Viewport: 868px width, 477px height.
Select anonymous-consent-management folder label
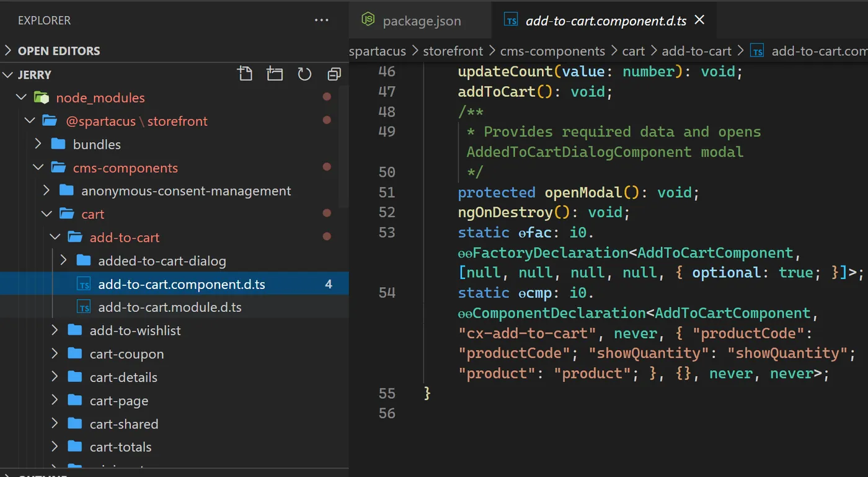coord(186,190)
